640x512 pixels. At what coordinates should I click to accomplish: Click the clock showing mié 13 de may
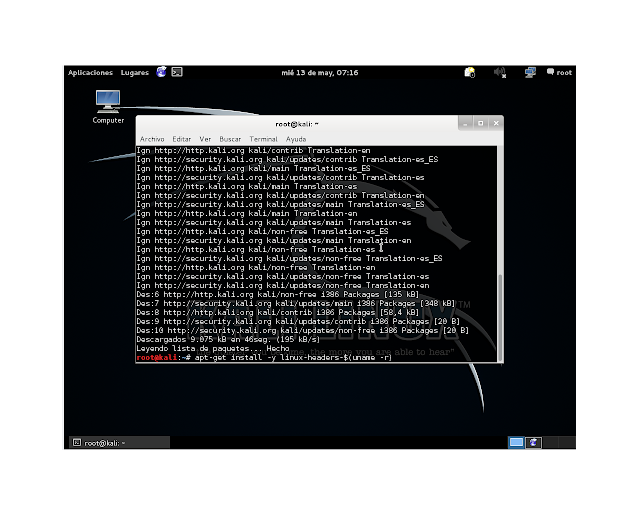pyautogui.click(x=320, y=73)
